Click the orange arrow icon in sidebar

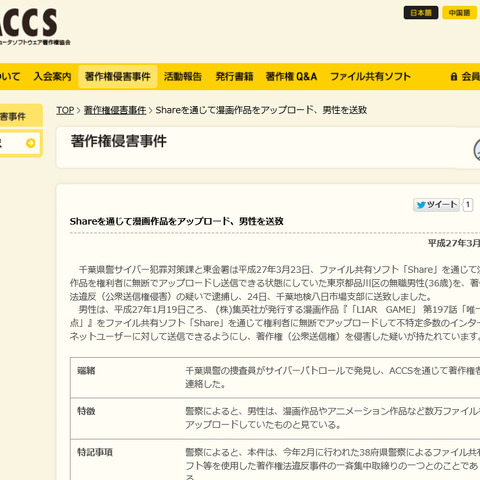pyautogui.click(x=31, y=143)
